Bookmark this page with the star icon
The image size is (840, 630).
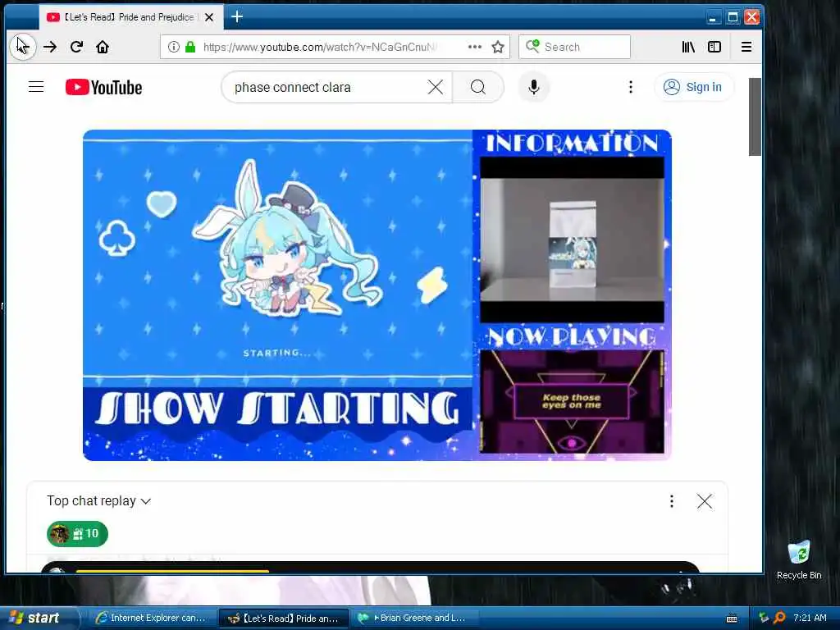coord(498,47)
